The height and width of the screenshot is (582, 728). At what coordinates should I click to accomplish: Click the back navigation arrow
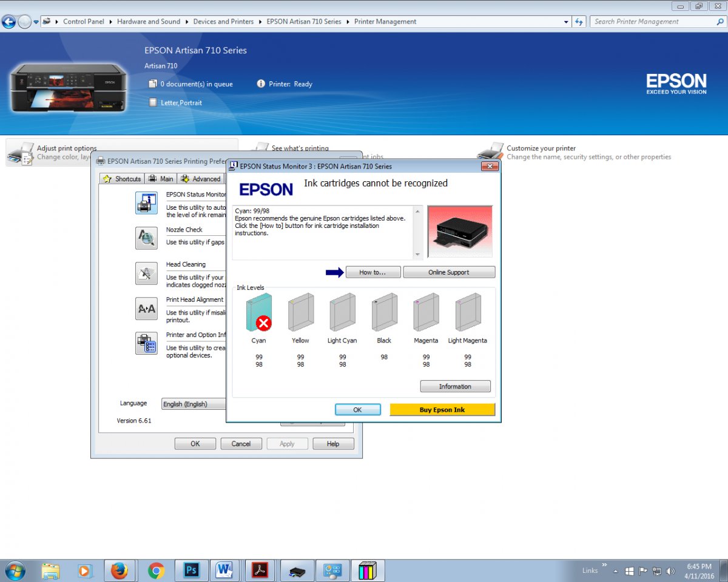[8, 21]
